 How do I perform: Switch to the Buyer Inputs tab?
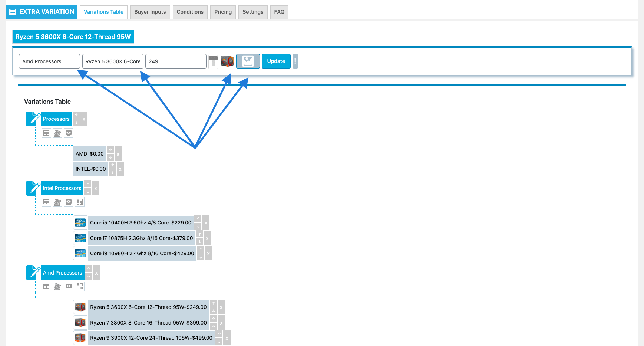(150, 12)
